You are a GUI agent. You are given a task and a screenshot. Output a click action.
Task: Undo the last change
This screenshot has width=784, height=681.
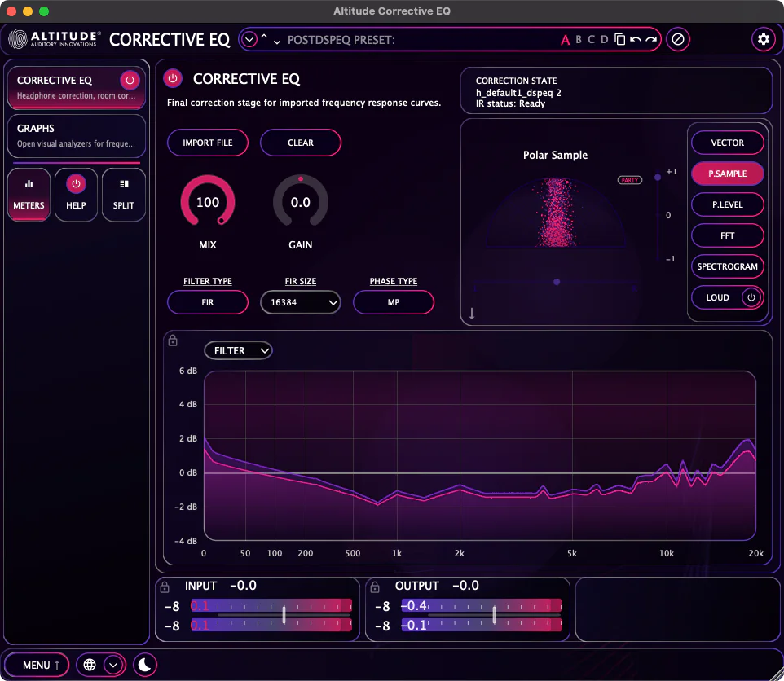coord(635,39)
